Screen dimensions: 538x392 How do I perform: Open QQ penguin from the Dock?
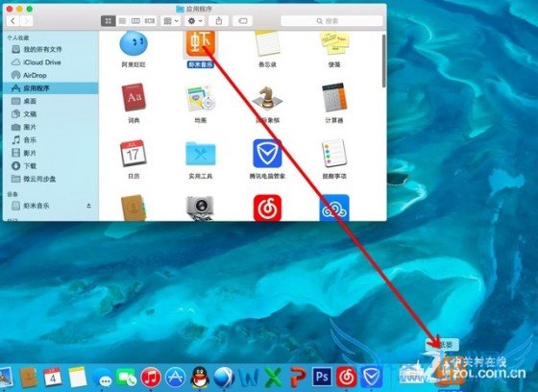pos(200,378)
